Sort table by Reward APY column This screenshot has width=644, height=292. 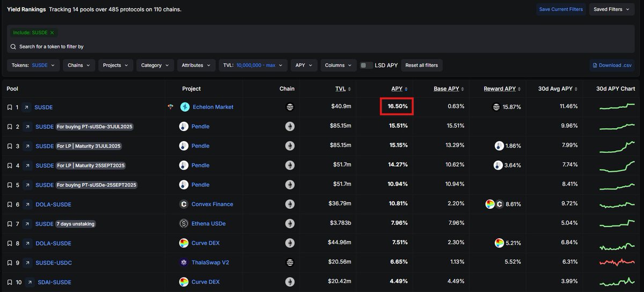point(502,89)
